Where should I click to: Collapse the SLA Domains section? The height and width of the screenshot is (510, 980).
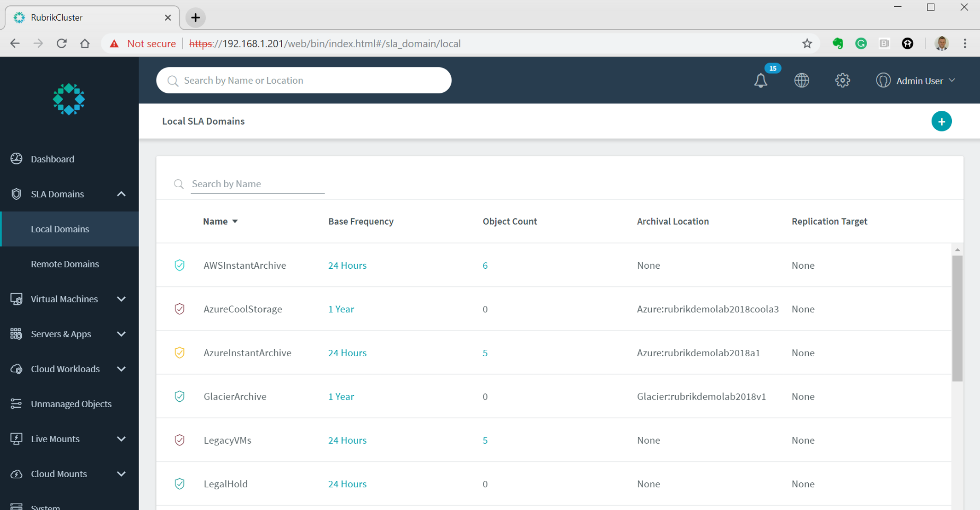click(x=121, y=194)
